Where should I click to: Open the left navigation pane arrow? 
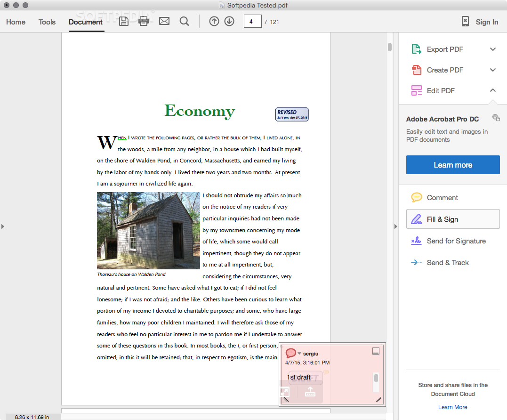pos(2,226)
